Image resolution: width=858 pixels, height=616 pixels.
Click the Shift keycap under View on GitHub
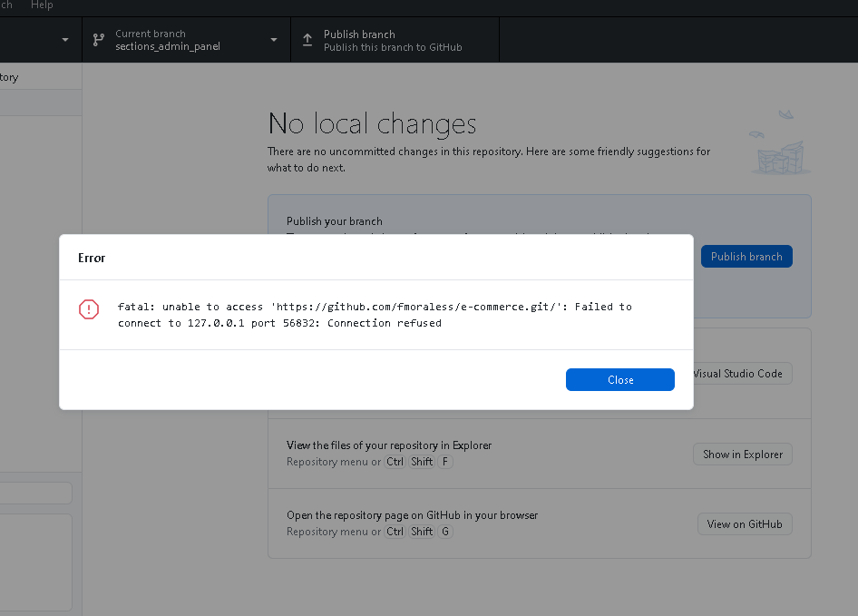tap(422, 531)
